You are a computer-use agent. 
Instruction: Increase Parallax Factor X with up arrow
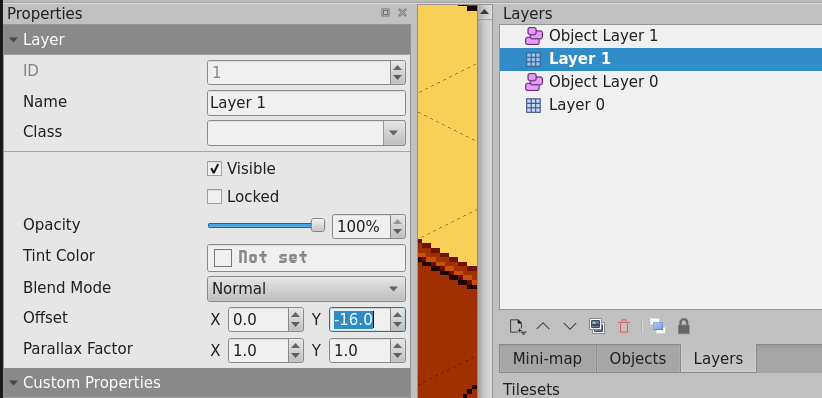pyautogui.click(x=296, y=346)
